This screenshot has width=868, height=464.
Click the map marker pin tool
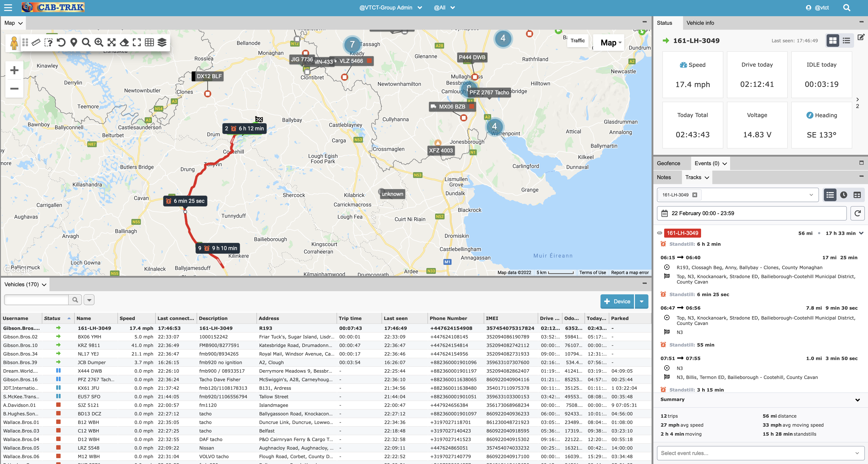click(74, 43)
